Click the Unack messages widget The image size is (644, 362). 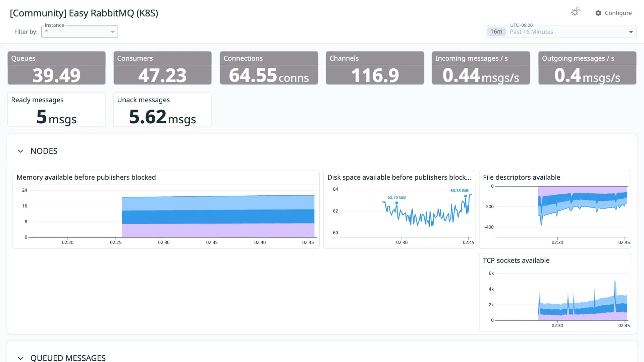click(162, 110)
